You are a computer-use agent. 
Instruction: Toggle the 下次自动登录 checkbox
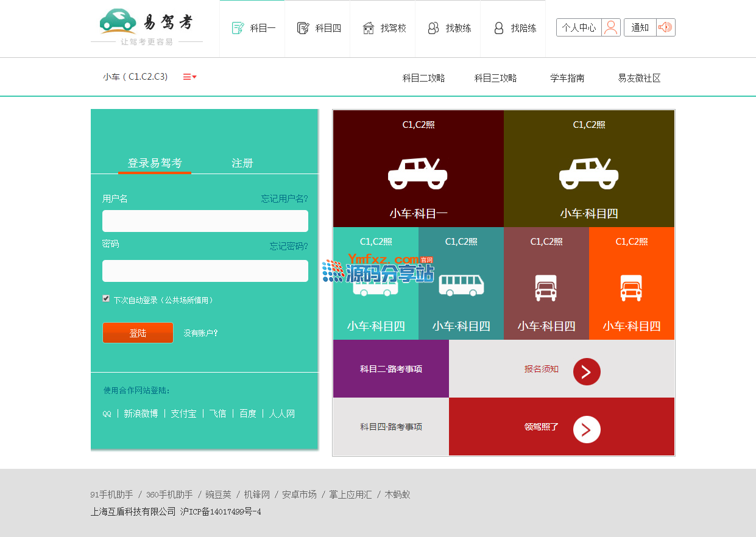(x=106, y=298)
